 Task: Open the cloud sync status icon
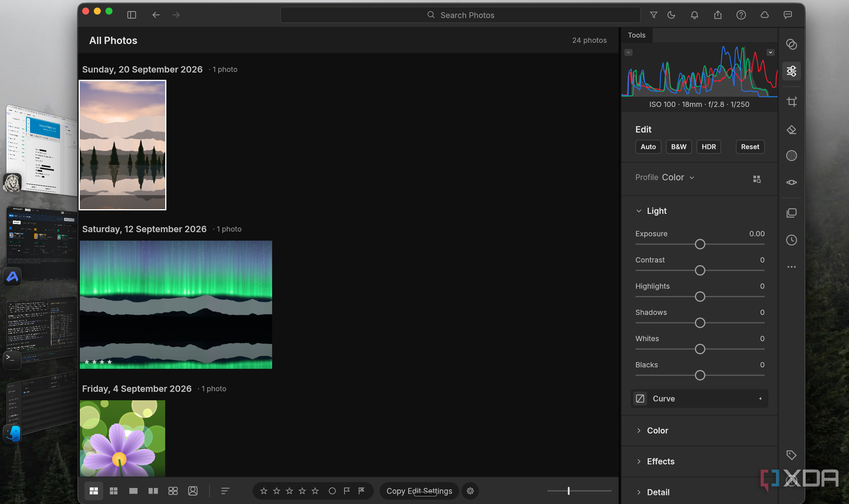click(x=764, y=15)
